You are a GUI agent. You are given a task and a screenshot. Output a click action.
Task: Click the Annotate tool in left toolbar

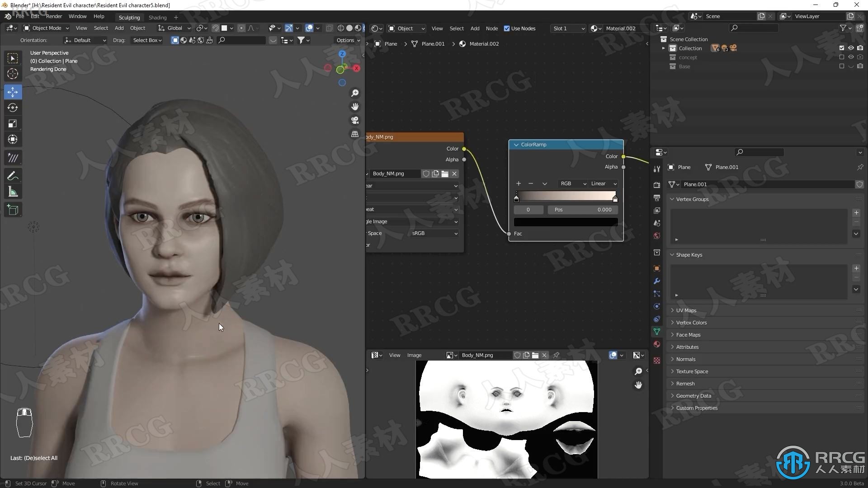13,175
